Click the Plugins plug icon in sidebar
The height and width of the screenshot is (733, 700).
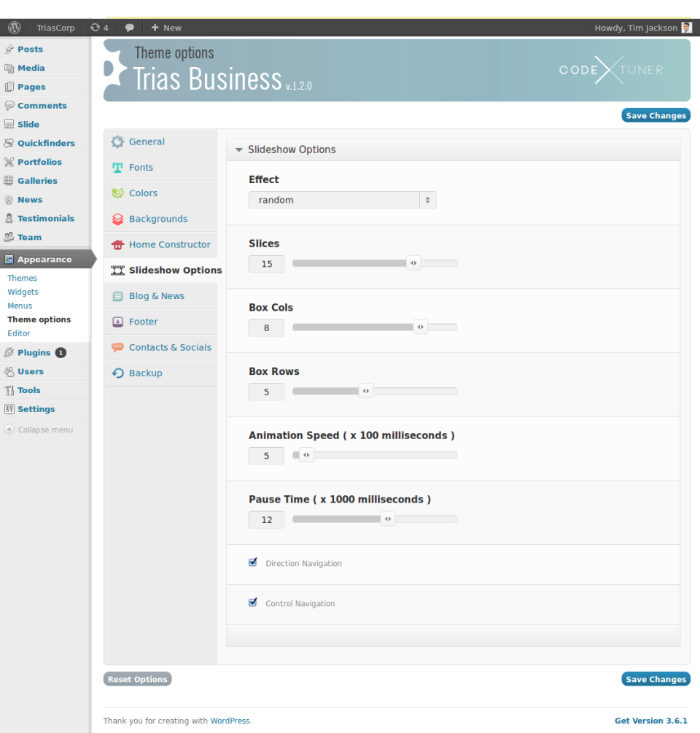coord(9,352)
